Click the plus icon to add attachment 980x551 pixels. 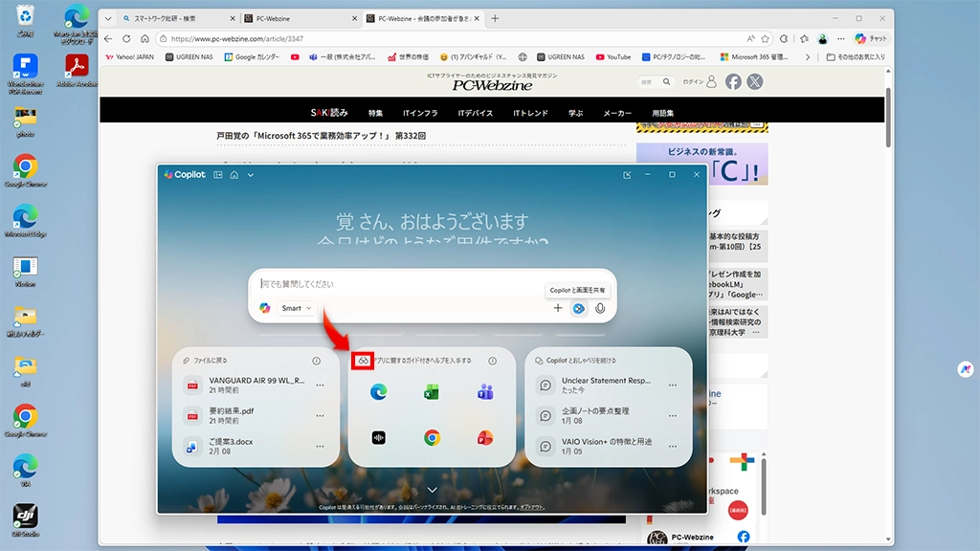pos(558,308)
